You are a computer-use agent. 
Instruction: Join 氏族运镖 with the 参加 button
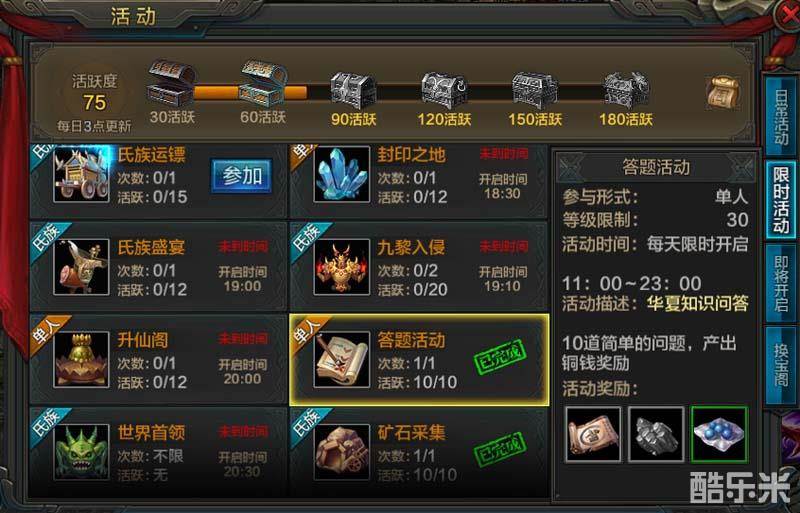tap(242, 176)
